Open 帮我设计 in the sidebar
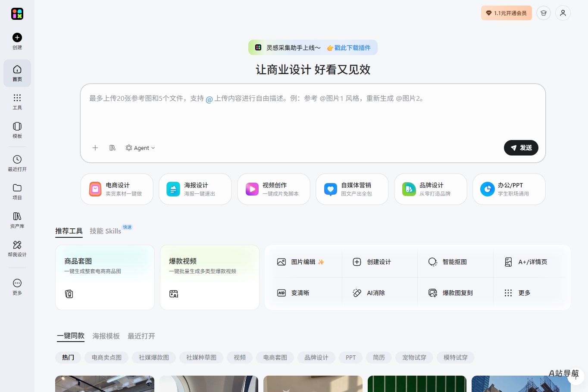This screenshot has width=588, height=392. click(17, 249)
